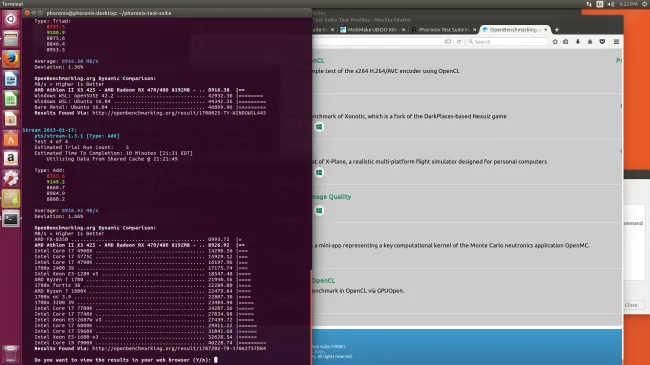Click the Firefox Search box
The height and width of the screenshot is (365, 650).
pyautogui.click(x=507, y=41)
